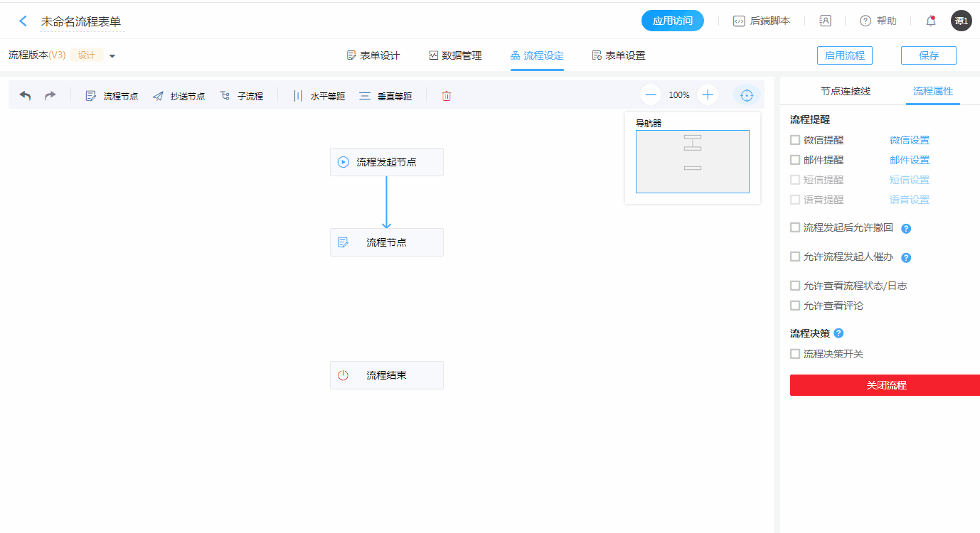980x533 pixels.
Task: Click the undo arrow icon
Action: pyautogui.click(x=25, y=95)
